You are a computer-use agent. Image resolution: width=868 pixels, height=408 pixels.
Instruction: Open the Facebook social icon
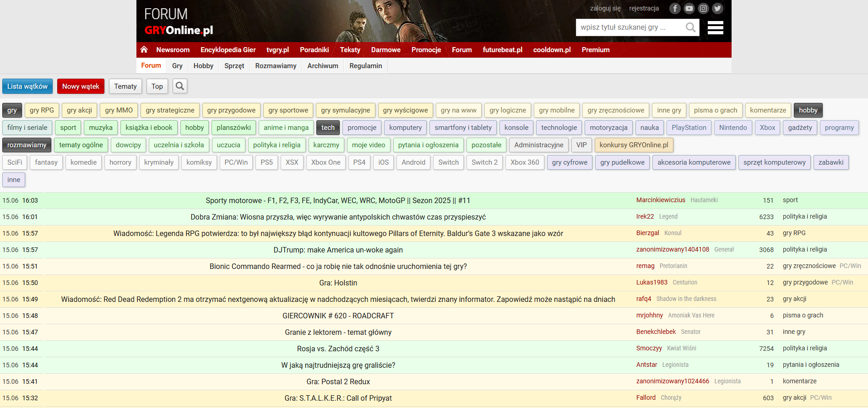(675, 8)
